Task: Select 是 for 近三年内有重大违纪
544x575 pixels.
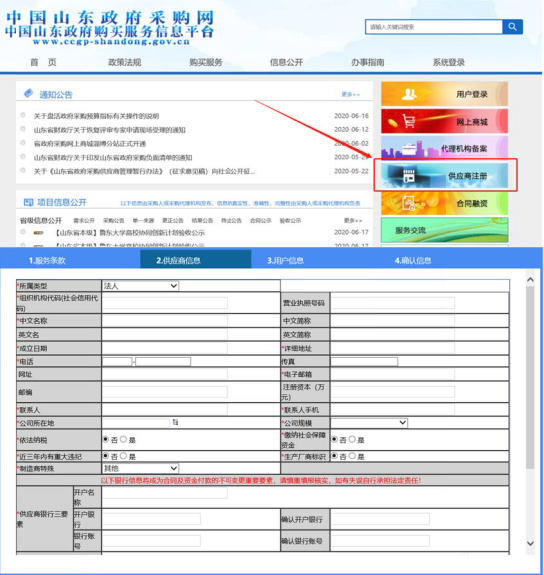Action: [x=124, y=456]
